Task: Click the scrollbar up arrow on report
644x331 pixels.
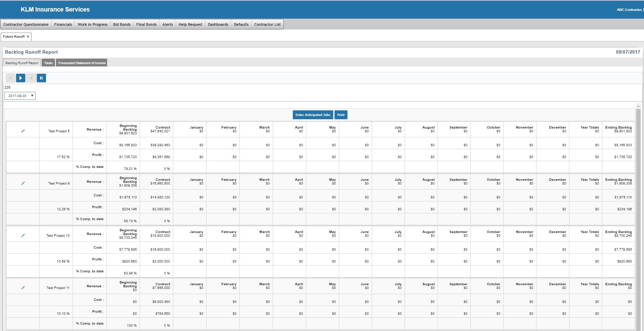Action: (638, 106)
